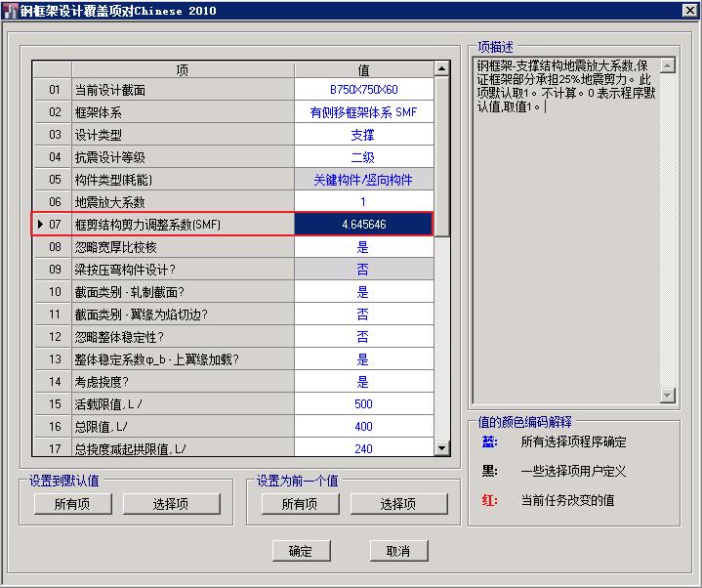The width and height of the screenshot is (702, 588).
Task: Click 所有项 under 设置到默认值
Action: tap(73, 504)
